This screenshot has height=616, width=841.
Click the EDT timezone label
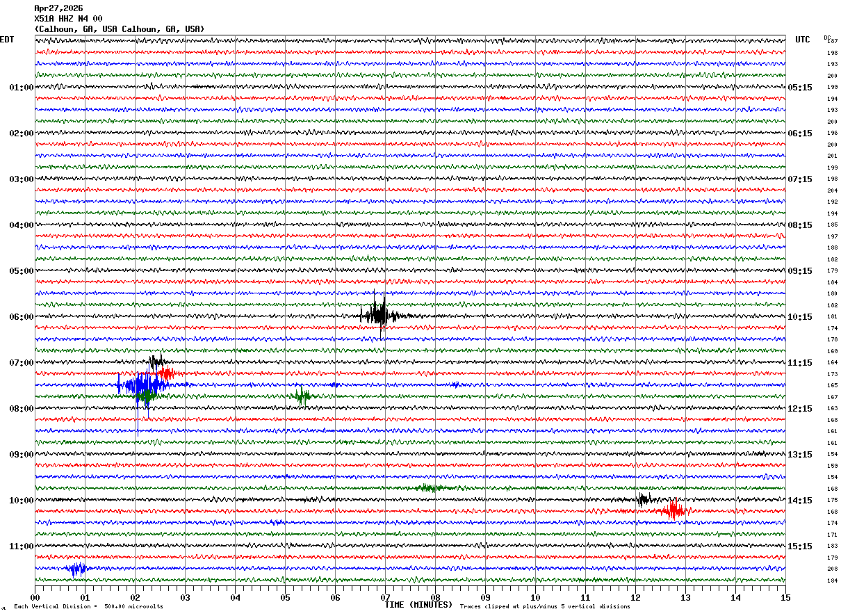tap(7, 40)
